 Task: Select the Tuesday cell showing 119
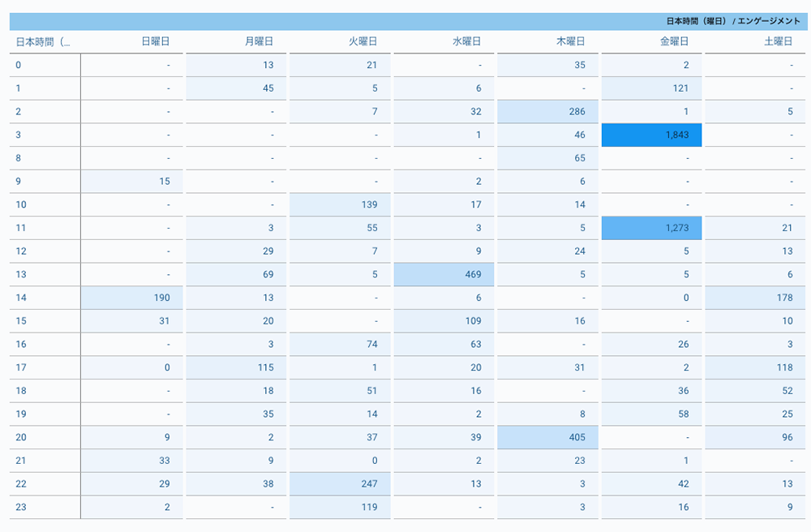pyautogui.click(x=340, y=507)
